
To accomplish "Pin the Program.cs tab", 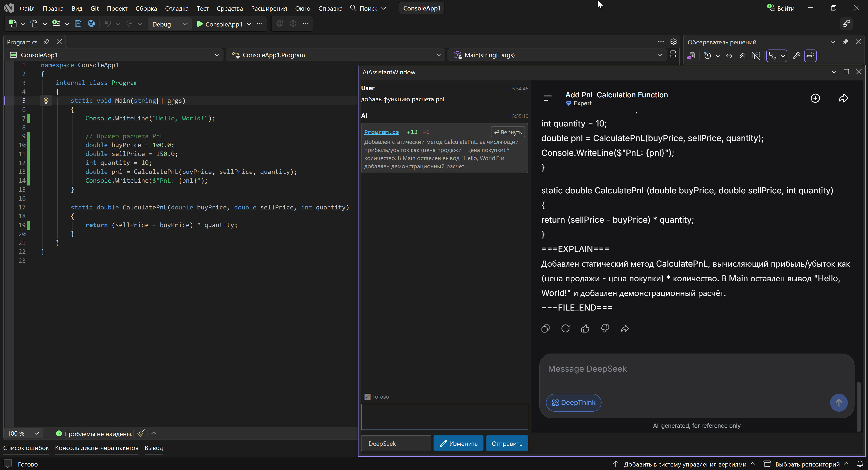I will point(46,42).
